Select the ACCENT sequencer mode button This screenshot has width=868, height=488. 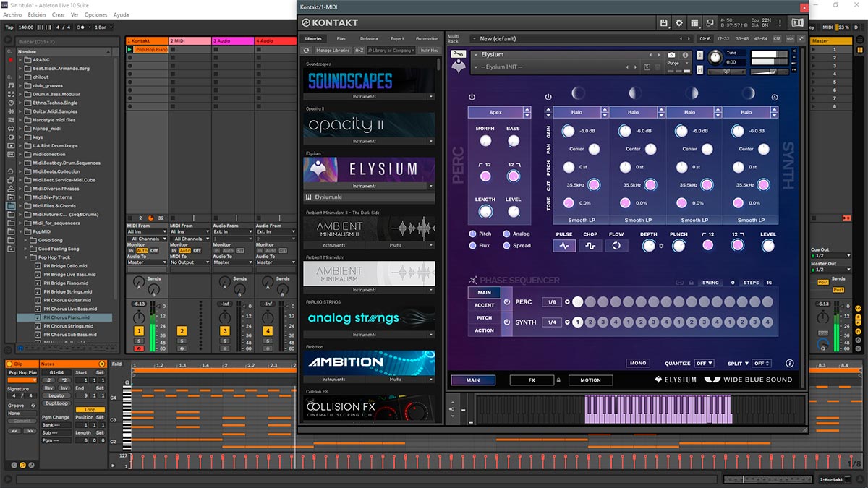[x=485, y=305]
